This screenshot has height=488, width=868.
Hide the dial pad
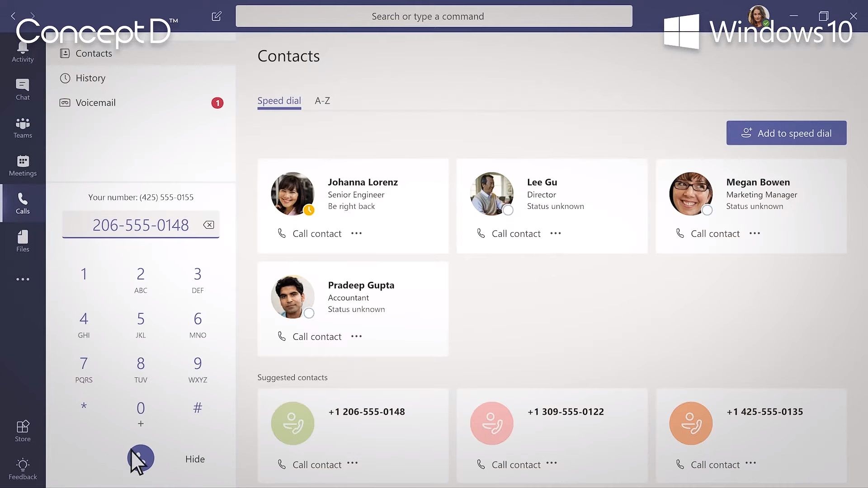[195, 459]
